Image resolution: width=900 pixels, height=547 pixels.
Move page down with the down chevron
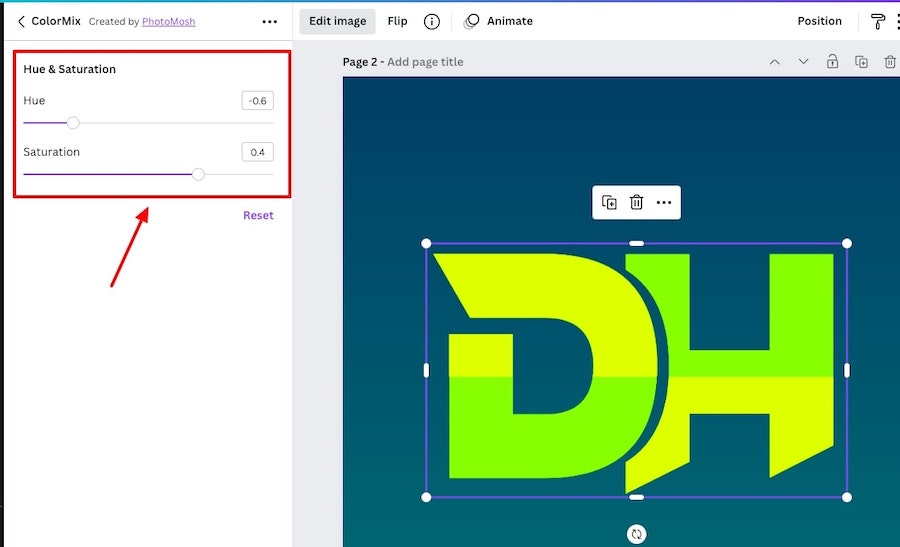[x=803, y=62]
